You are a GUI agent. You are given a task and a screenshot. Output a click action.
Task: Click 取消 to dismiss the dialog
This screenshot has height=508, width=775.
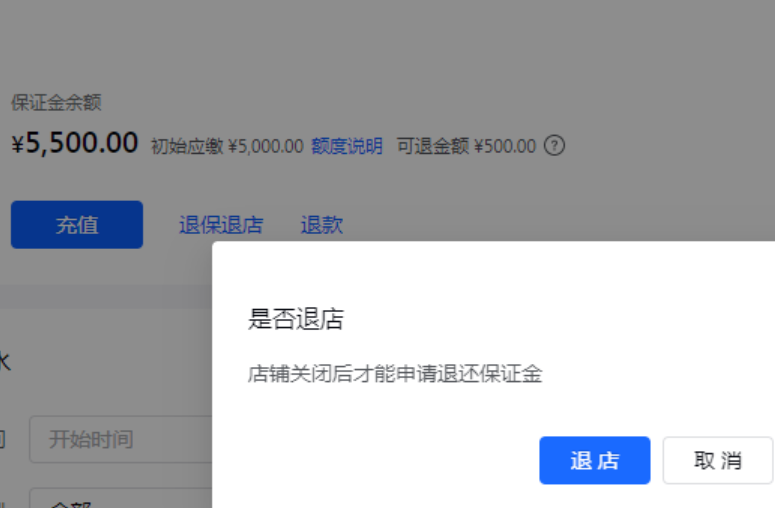click(x=718, y=460)
